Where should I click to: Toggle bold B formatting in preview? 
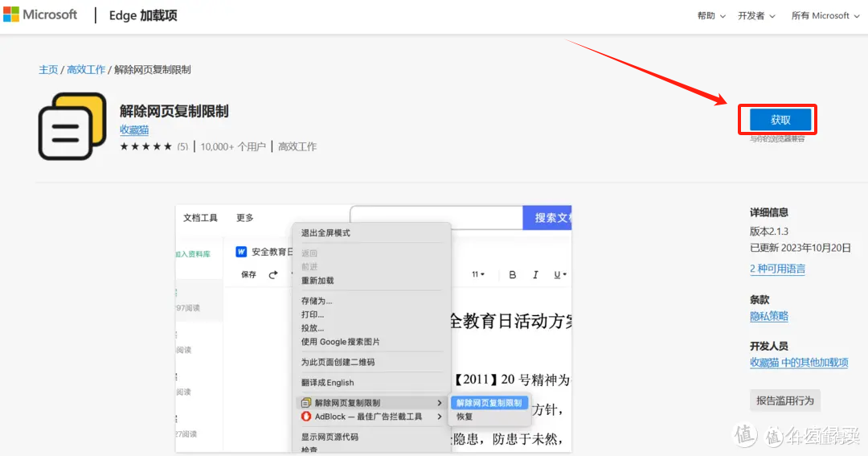(x=513, y=275)
